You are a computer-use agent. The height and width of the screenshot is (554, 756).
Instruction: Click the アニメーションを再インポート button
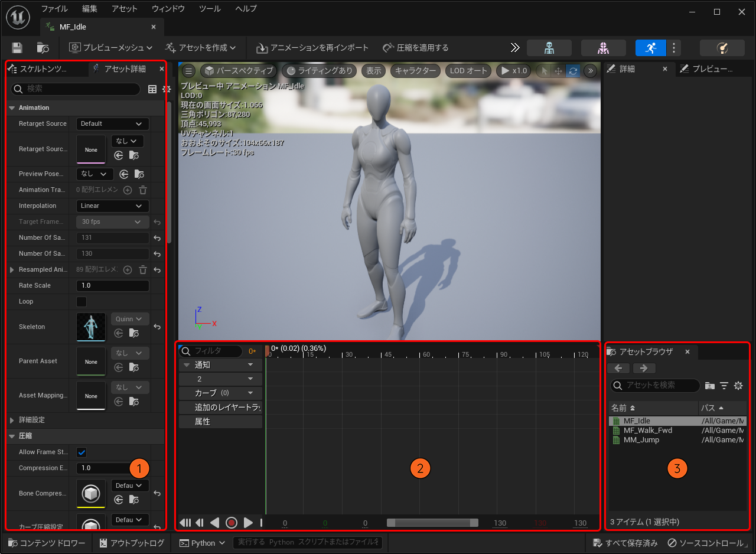pyautogui.click(x=312, y=48)
